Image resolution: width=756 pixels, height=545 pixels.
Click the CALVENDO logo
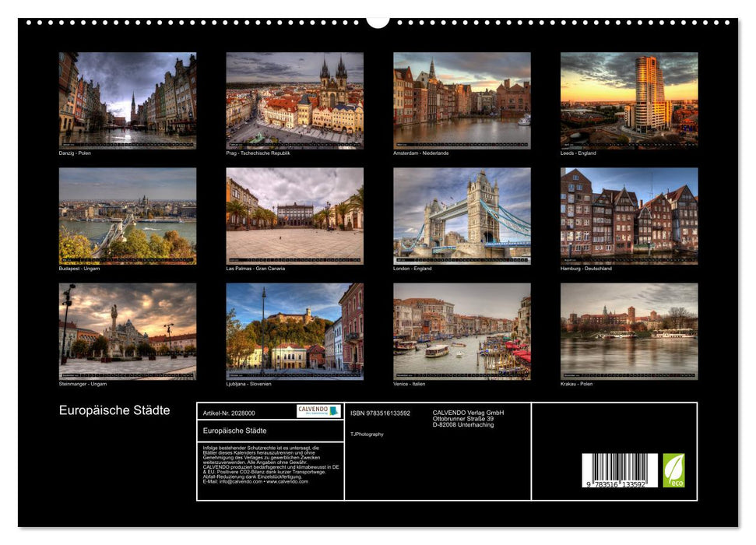click(x=318, y=411)
